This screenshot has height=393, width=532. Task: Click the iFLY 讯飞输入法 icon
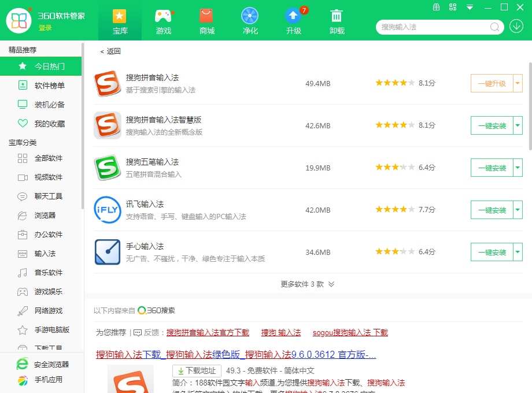coord(107,210)
